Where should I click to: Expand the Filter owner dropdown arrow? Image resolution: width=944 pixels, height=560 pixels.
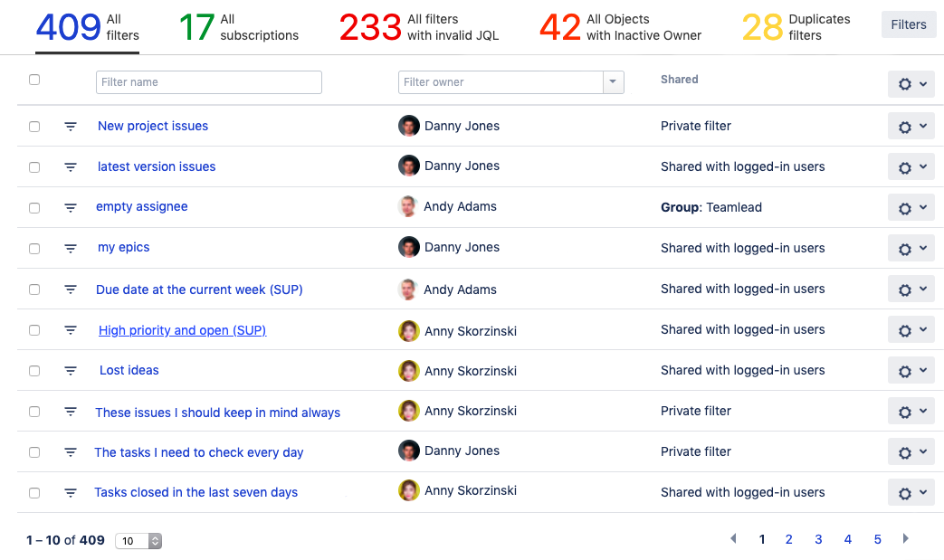click(614, 82)
